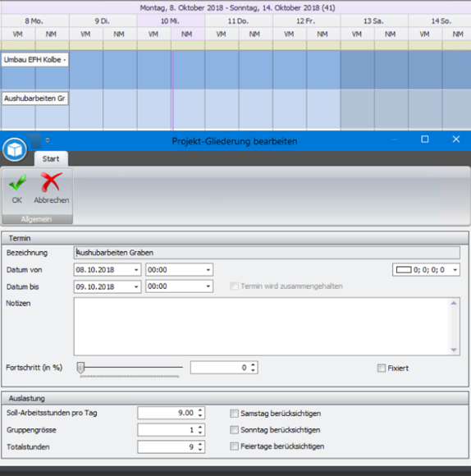471x476 pixels.
Task: Increase Fortschritt value with spinner up arrow
Action: pyautogui.click(x=254, y=365)
